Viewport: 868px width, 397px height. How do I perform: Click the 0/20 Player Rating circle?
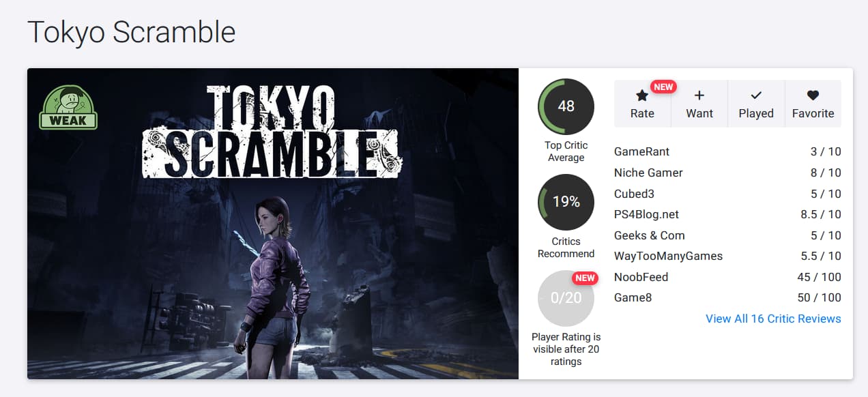point(566,298)
